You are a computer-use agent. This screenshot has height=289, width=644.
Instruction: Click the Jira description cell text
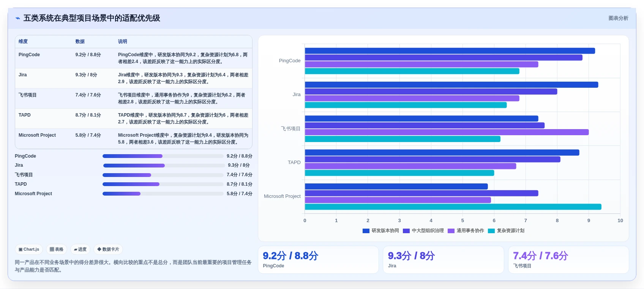[183, 78]
